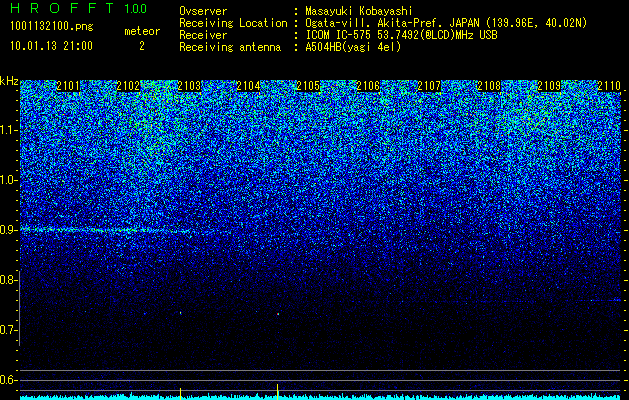Click the yellow detection tick below 2104
The height and width of the screenshot is (400, 629).
tap(278, 390)
